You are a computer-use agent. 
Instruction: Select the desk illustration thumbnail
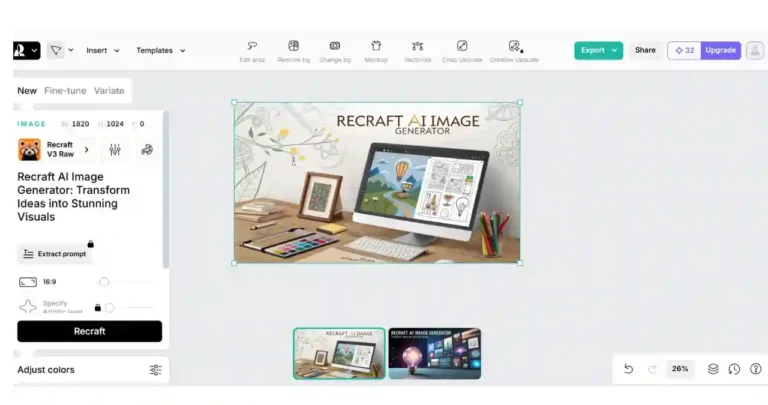click(339, 354)
